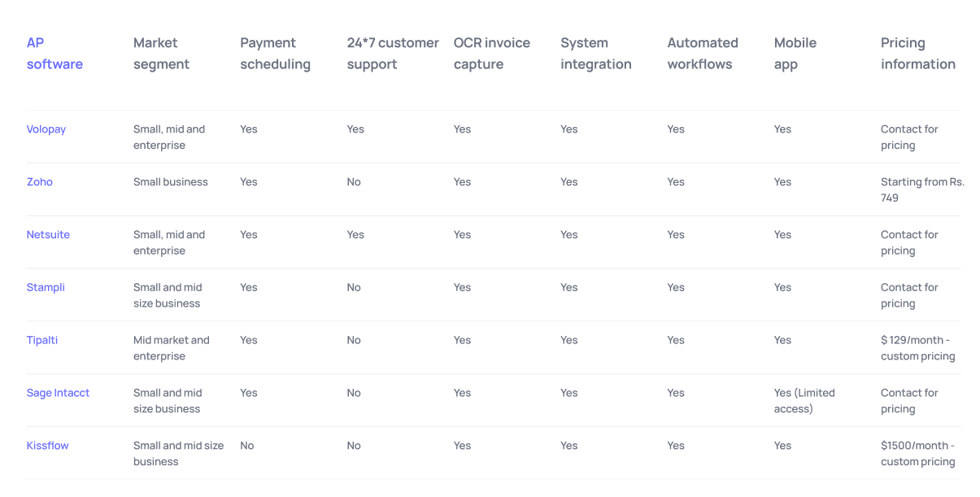This screenshot has width=980, height=497.
Task: Open the Stampli link
Action: click(46, 288)
